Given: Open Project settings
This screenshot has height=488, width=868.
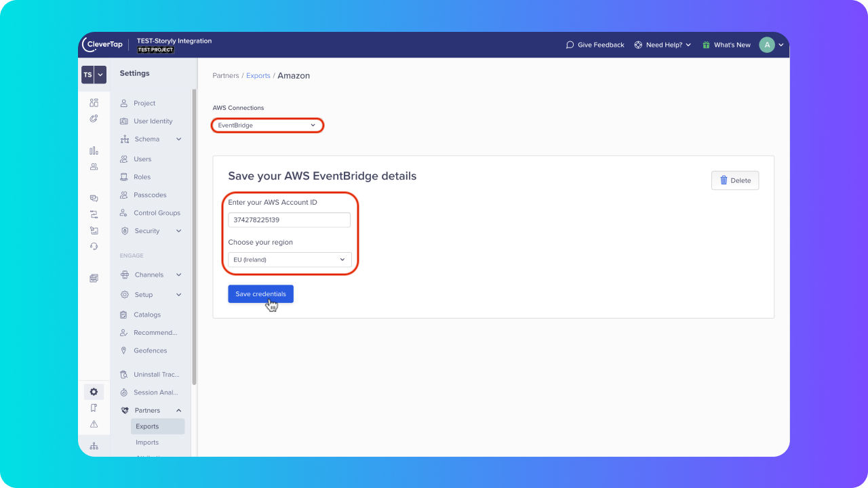Looking at the screenshot, I should point(144,103).
